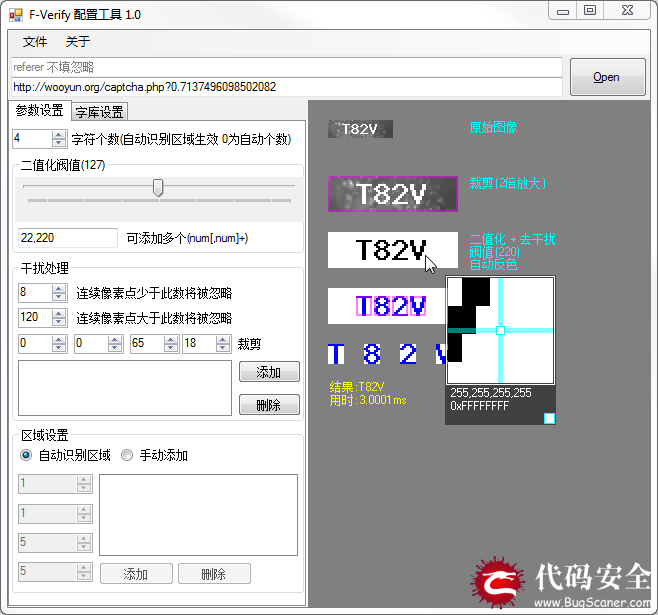Click the crop list box in 干扰处理
The image size is (658, 615).
125,388
